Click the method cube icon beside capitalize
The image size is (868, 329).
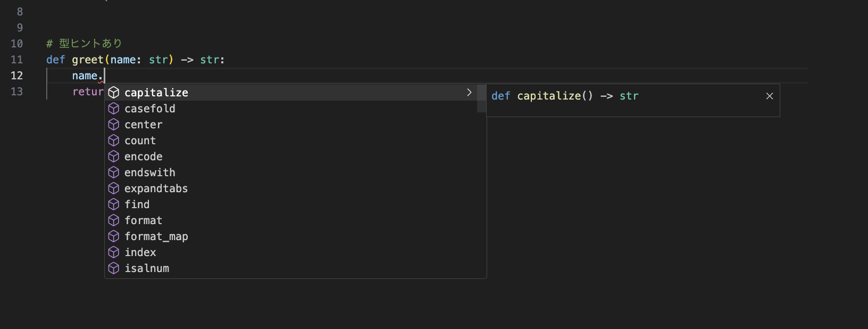114,93
